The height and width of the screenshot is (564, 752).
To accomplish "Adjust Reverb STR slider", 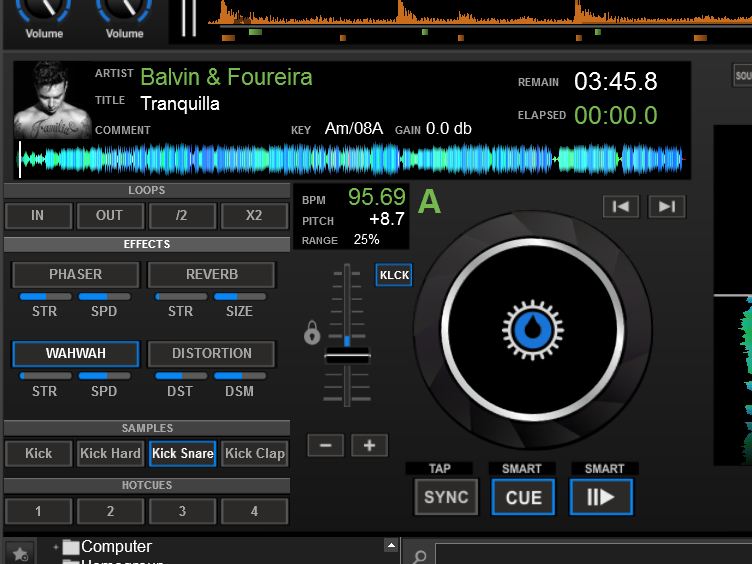I will click(x=181, y=296).
